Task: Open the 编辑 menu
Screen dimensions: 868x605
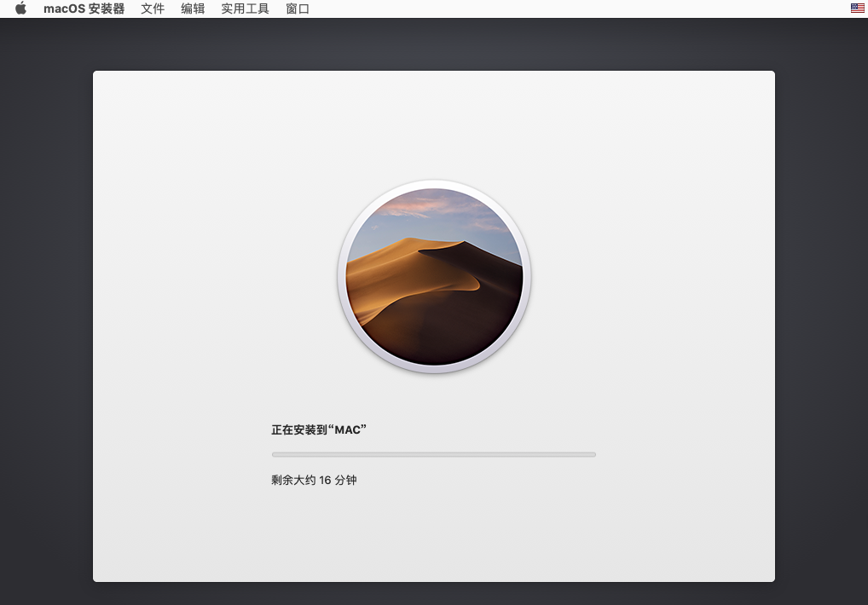Action: pos(193,9)
